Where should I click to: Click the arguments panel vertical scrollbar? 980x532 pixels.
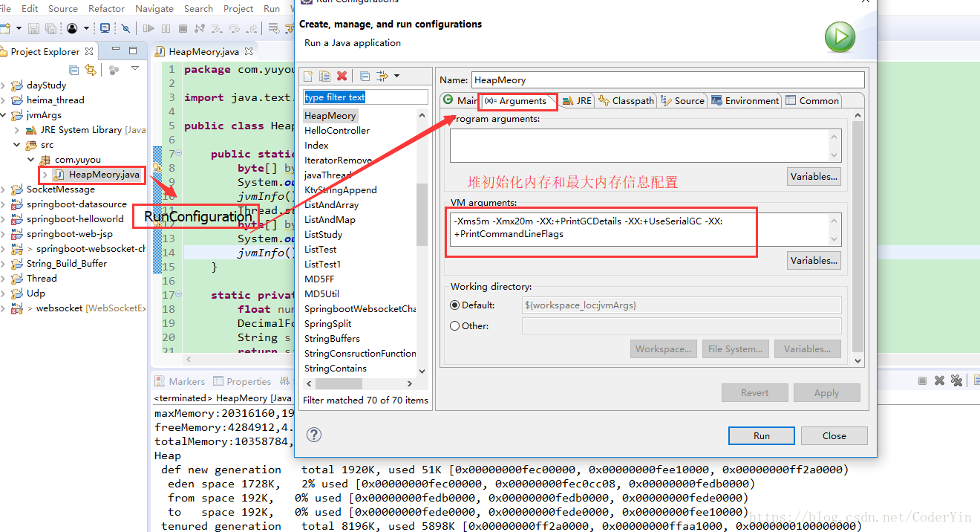pyautogui.click(x=858, y=238)
